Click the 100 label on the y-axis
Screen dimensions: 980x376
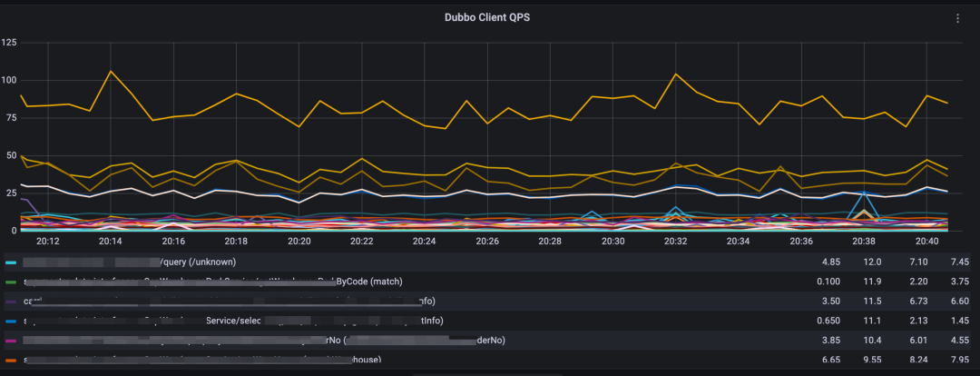(9, 80)
